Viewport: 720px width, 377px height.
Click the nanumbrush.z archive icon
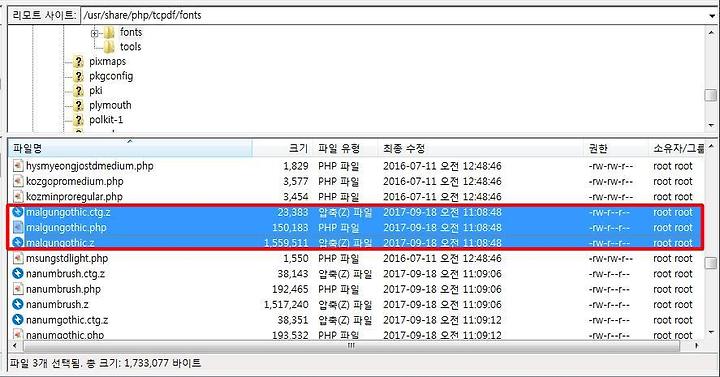coord(18,304)
